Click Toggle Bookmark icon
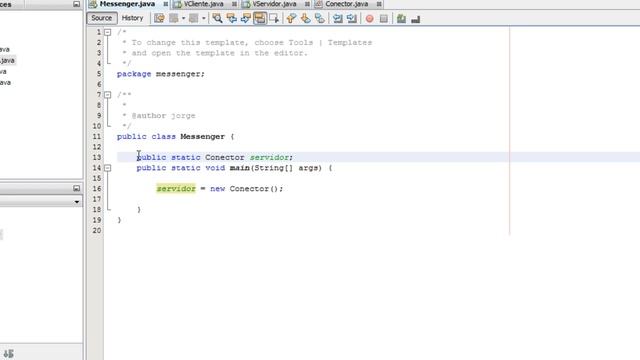 pyautogui.click(x=320, y=18)
